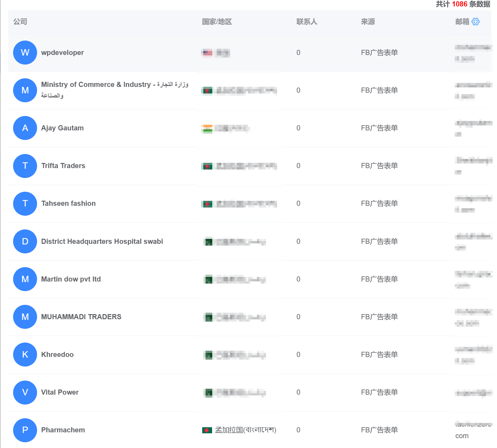Open the Tahseen fashion company entry
Image resolution: width=497 pixels, height=448 pixels.
coord(68,203)
